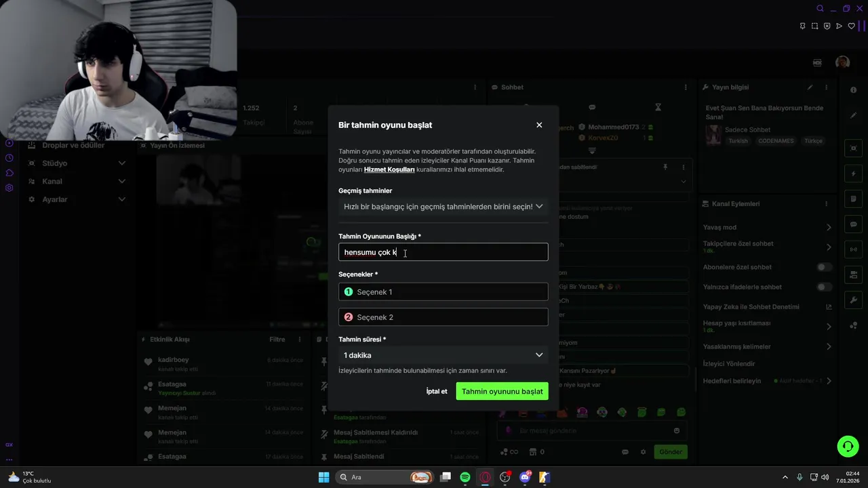Close the prediction dialog with the X
The height and width of the screenshot is (488, 868).
pos(539,125)
